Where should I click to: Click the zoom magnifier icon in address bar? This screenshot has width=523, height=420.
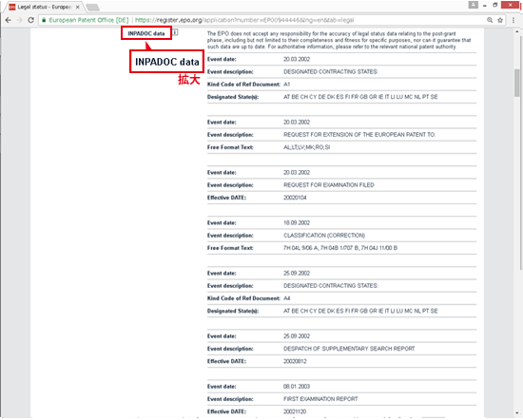(x=490, y=20)
